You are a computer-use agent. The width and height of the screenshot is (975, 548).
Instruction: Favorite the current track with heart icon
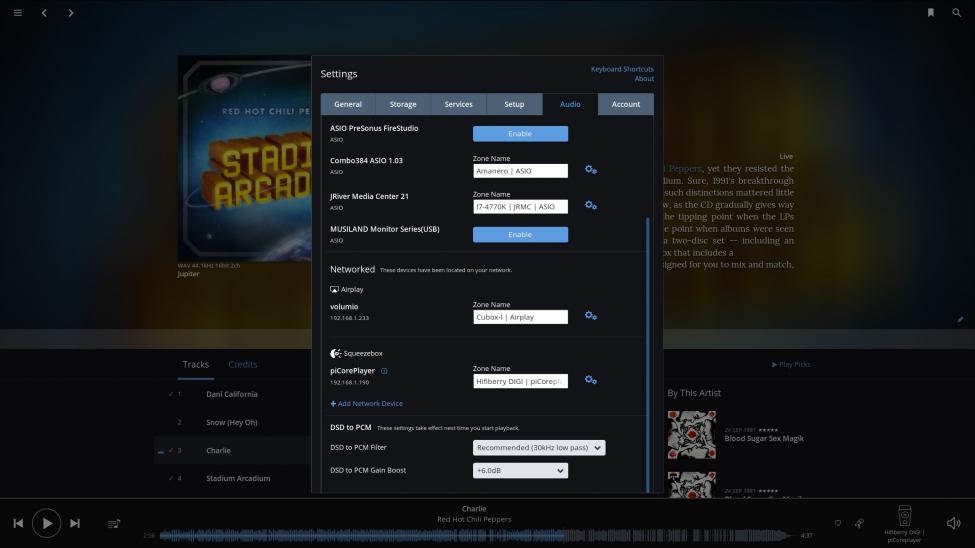point(838,523)
